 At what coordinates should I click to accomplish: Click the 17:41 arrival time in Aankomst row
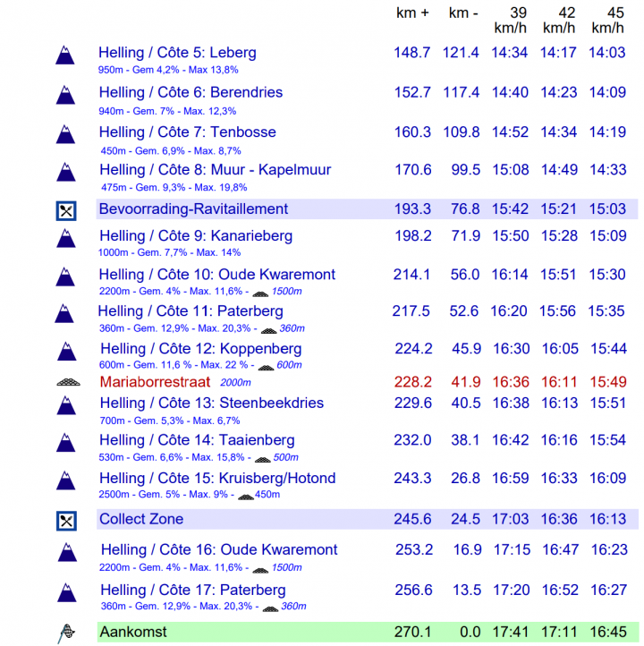[x=511, y=632]
